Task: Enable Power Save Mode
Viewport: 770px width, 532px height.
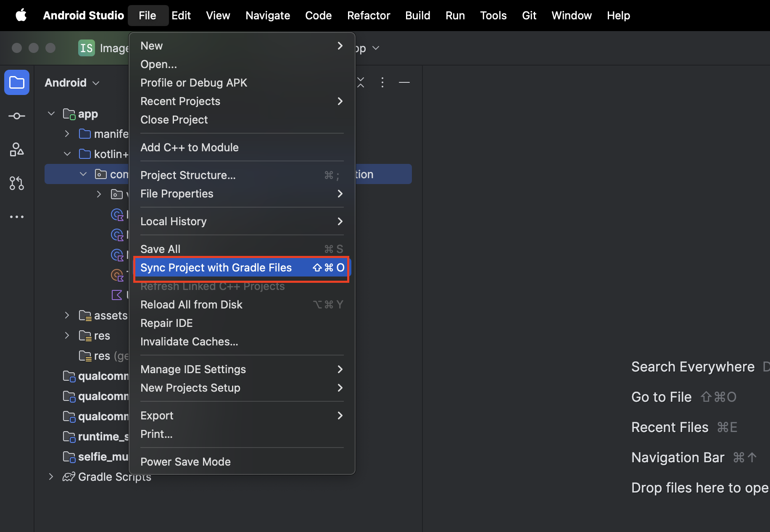Action: pos(185,461)
